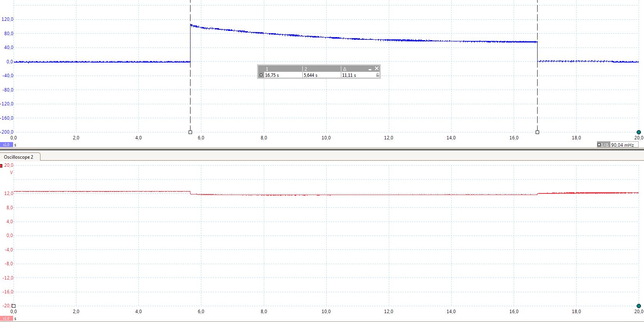The height and width of the screenshot is (322, 644).
Task: Close the cursor measurement readout panel
Action: click(377, 69)
